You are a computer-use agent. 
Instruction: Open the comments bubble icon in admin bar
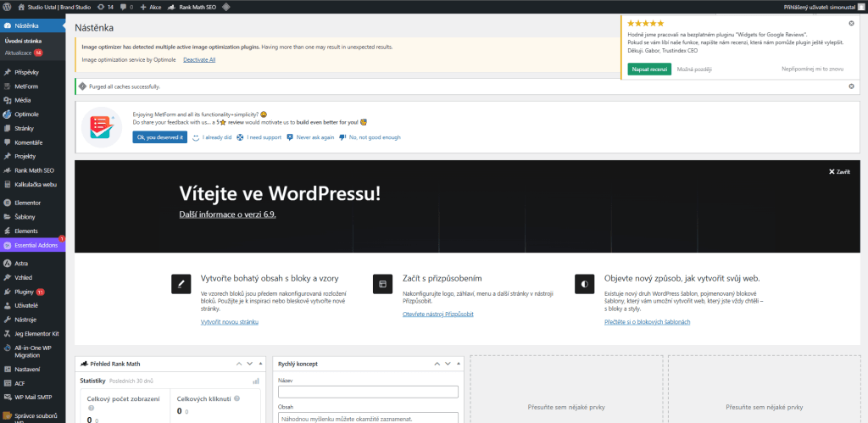click(126, 7)
